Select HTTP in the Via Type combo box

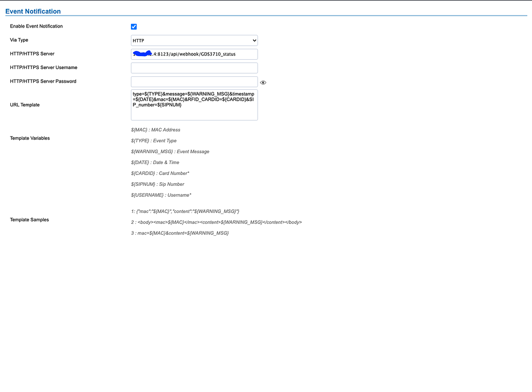tap(194, 40)
